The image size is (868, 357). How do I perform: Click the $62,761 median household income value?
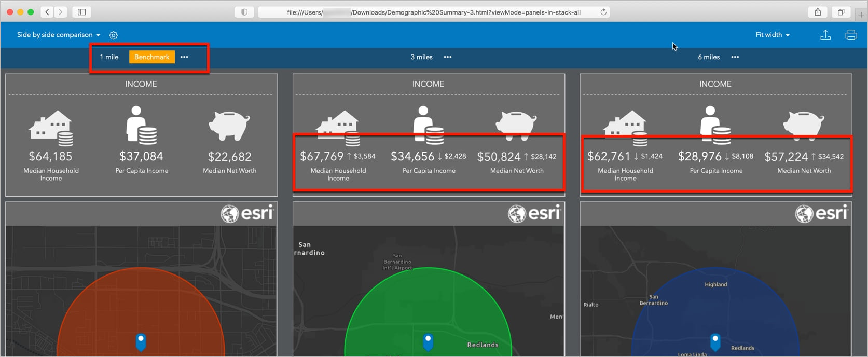coord(609,156)
